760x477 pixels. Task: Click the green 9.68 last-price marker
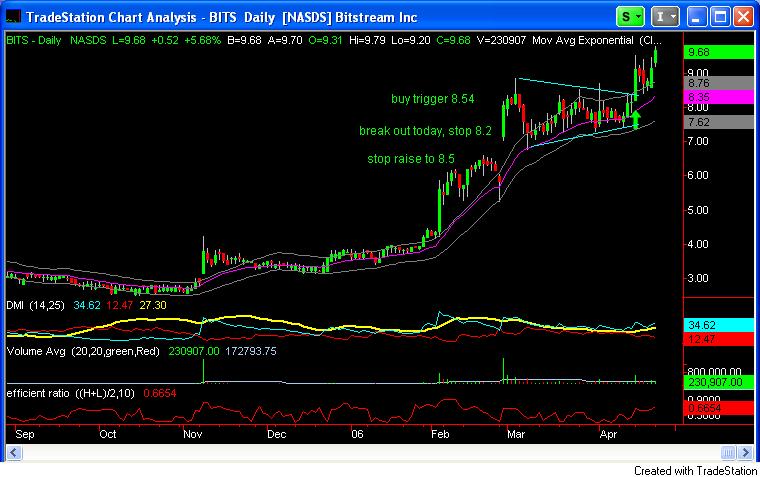[718, 52]
